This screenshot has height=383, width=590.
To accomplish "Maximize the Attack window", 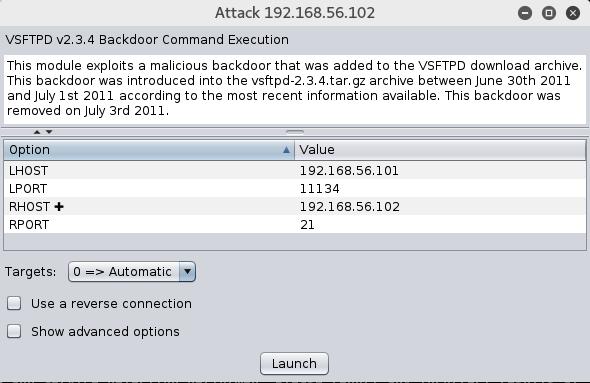I will click(x=549, y=13).
